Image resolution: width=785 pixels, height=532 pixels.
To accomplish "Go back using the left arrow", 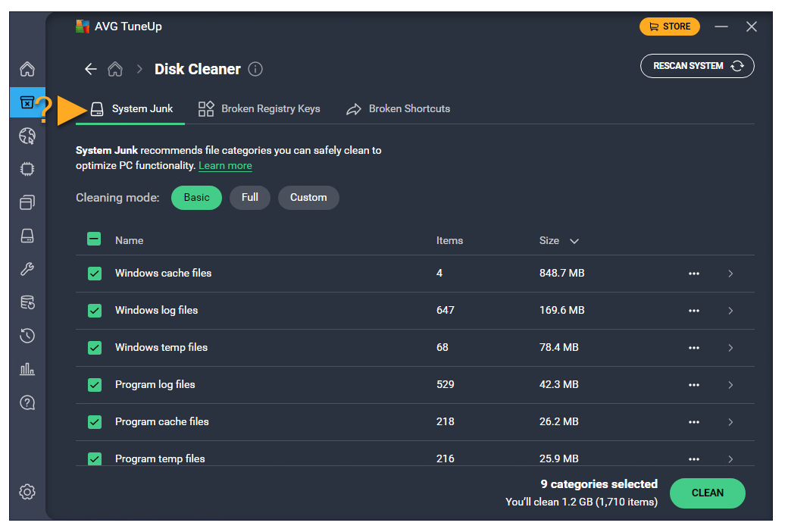I will (91, 69).
